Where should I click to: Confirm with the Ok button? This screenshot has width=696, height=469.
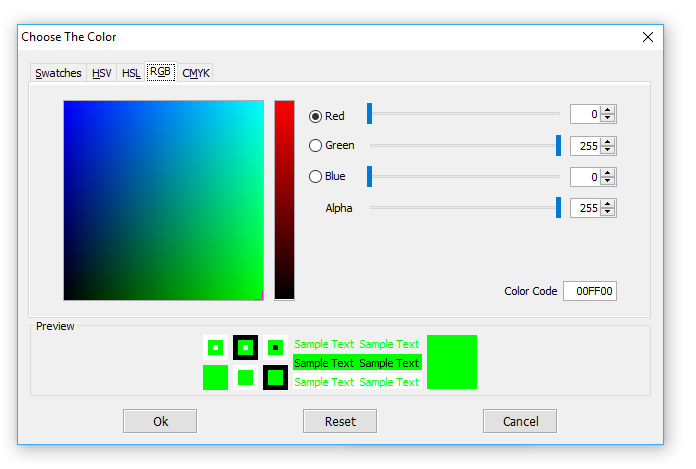point(160,421)
